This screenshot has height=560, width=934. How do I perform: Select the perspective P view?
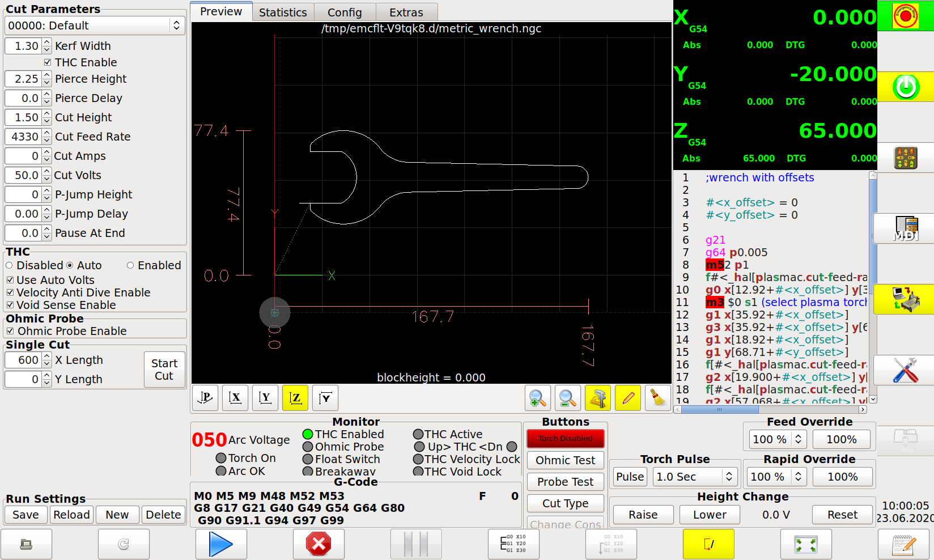205,398
